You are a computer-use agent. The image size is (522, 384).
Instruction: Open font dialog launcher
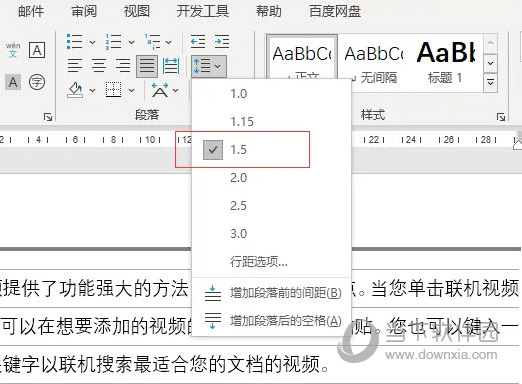48,117
